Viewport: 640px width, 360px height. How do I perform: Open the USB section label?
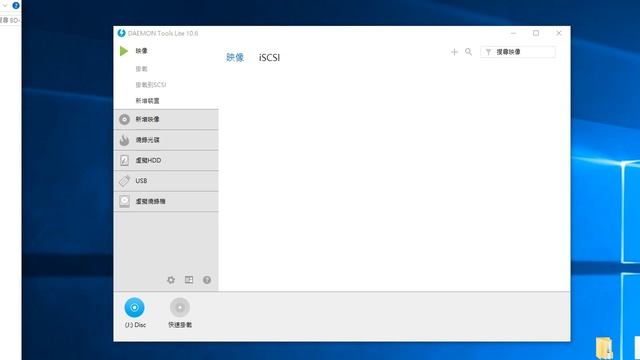click(141, 181)
